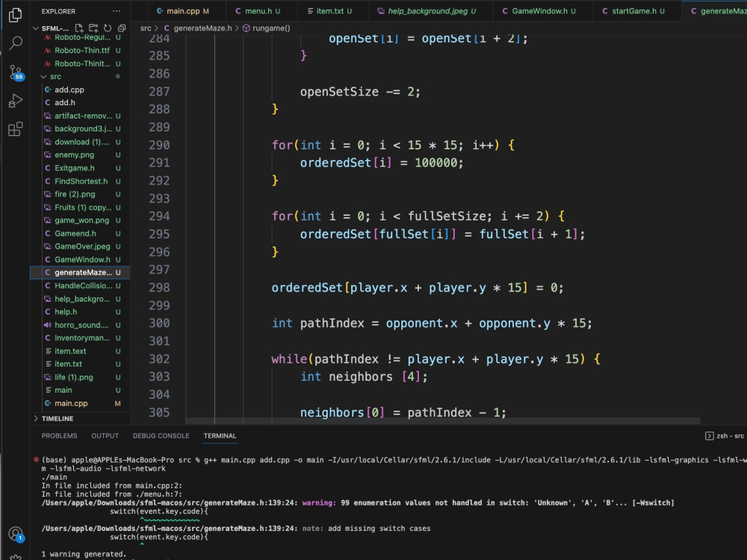Open enemy.png in the file tree
Image resolution: width=747 pixels, height=560 pixels.
[x=80, y=155]
